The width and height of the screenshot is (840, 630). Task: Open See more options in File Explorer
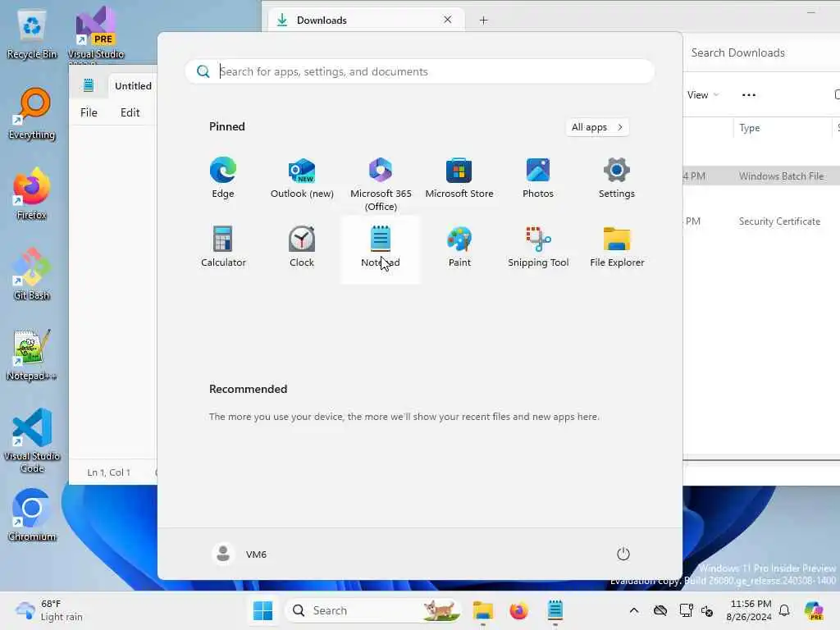(748, 95)
